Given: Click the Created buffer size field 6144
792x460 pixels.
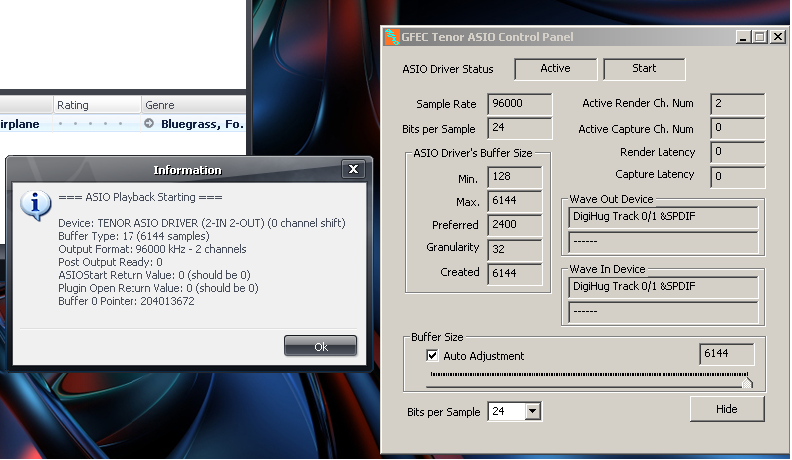Looking at the screenshot, I should point(515,274).
